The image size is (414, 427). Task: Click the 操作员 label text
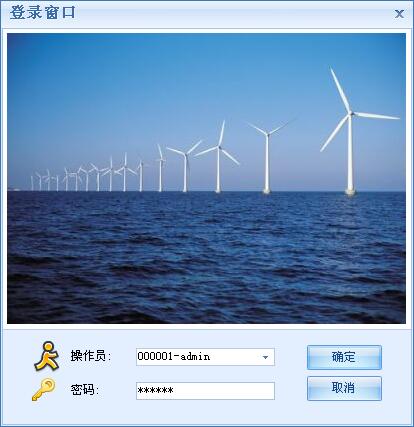click(90, 356)
